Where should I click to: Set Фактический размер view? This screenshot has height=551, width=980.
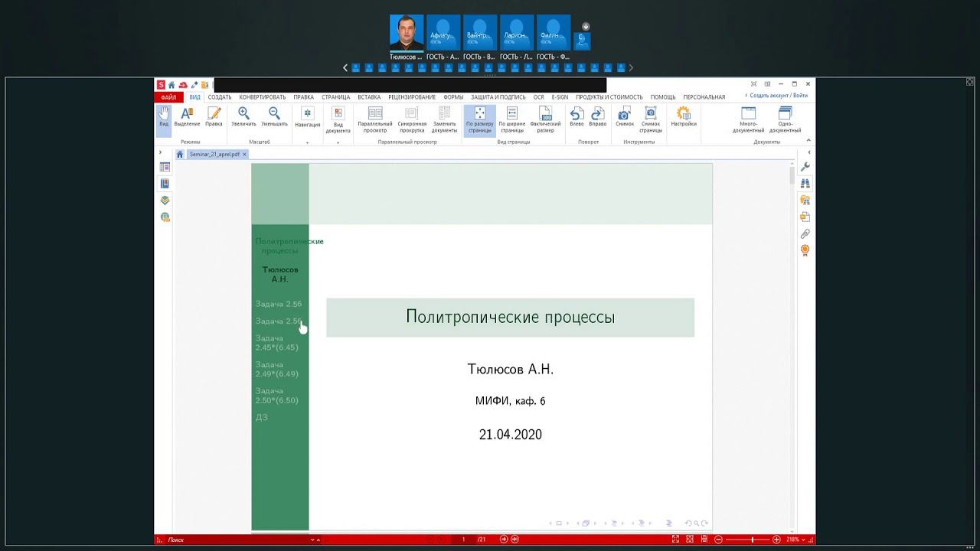pos(545,120)
